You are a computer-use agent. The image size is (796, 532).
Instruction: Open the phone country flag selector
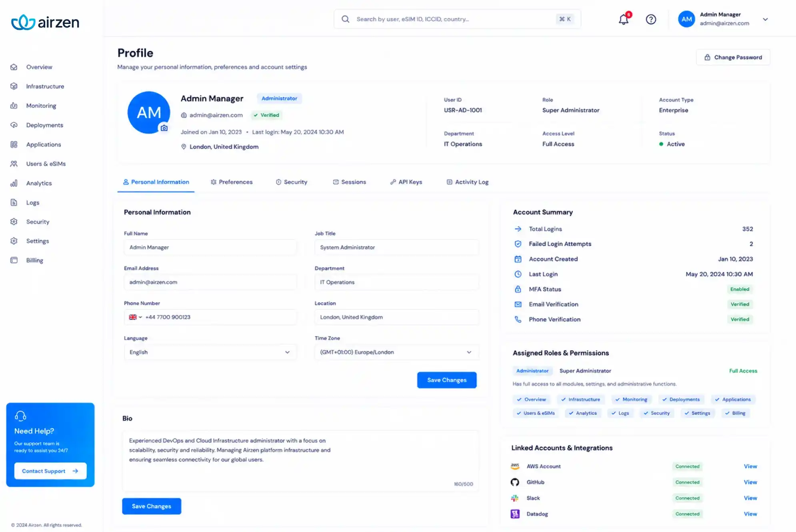tap(135, 317)
